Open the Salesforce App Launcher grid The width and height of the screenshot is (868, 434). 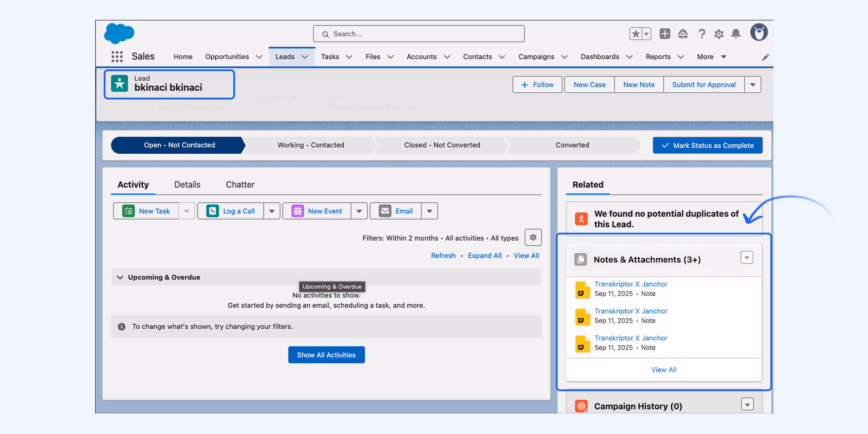(x=117, y=56)
